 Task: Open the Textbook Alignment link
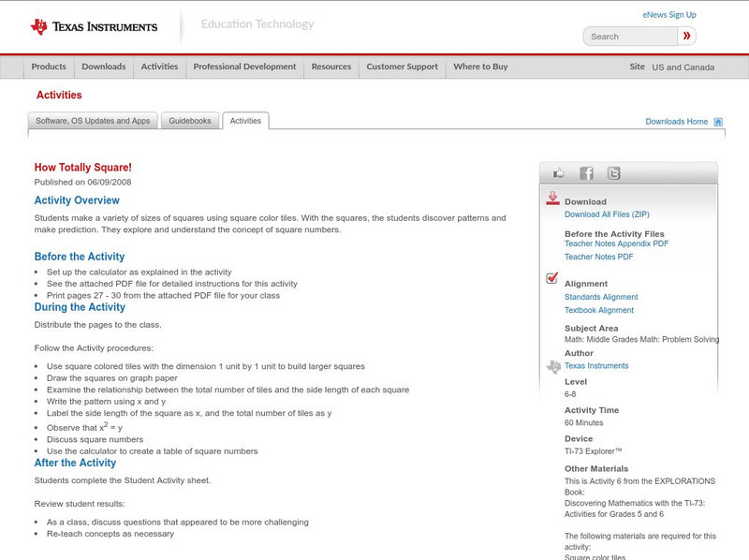(x=599, y=310)
